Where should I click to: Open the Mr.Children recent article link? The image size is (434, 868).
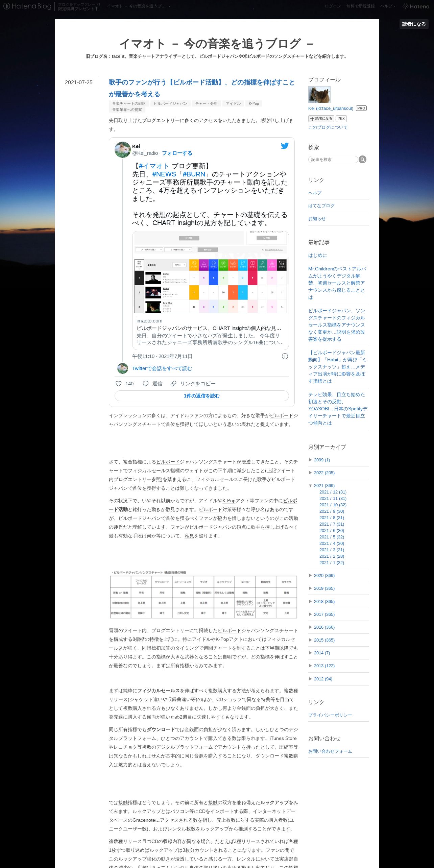point(337,283)
